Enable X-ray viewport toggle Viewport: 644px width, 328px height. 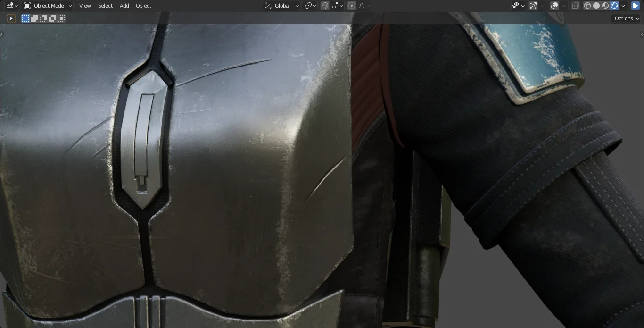pyautogui.click(x=575, y=6)
